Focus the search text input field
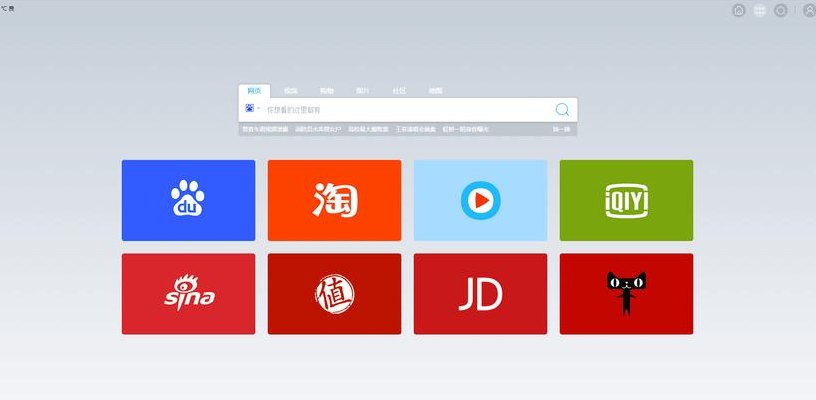Viewport: 816px width, 400px height. click(409, 110)
